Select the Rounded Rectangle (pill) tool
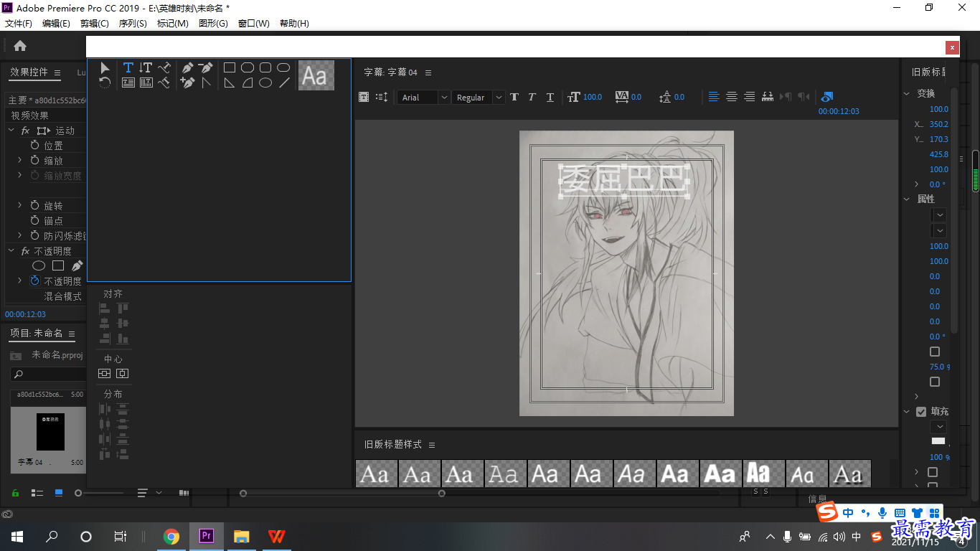Viewport: 980px width, 551px height. click(283, 67)
